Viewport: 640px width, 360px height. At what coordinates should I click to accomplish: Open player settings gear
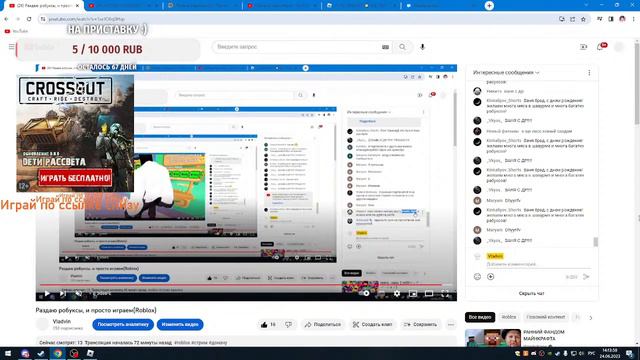point(397,293)
